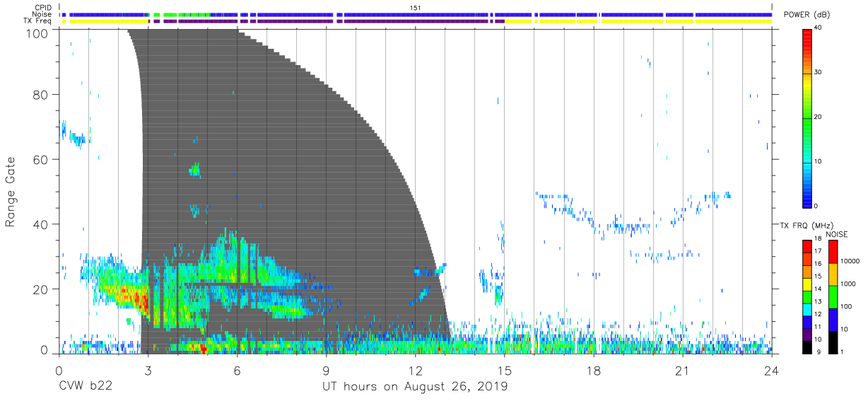Click the NOISE legend color bar
Viewport: 868px width, 401px height.
pos(833,296)
